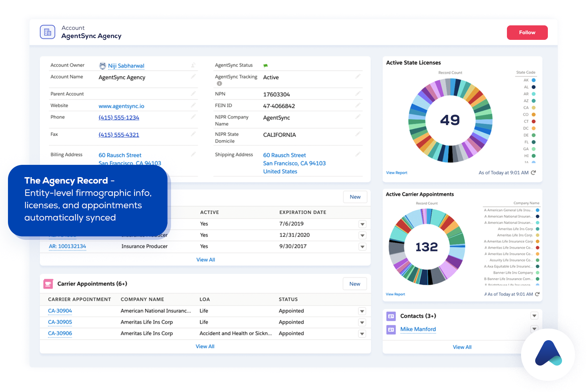Click New in the Carrier Appointments section

[x=354, y=284]
